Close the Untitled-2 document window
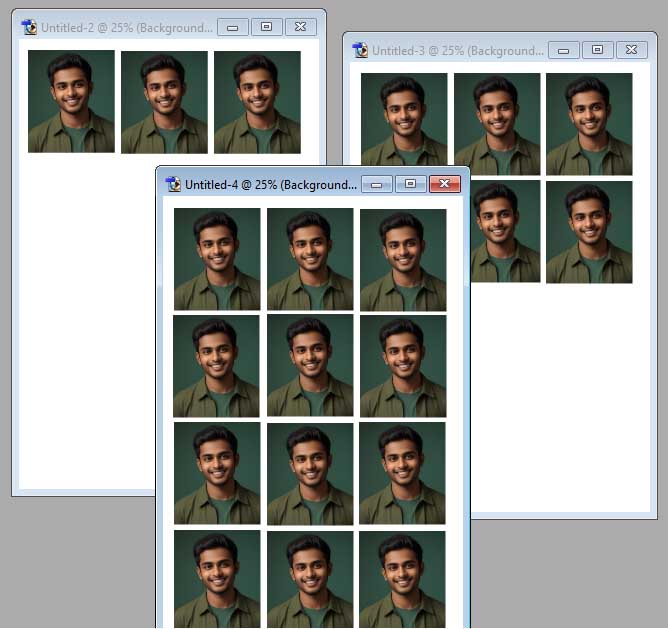 [x=300, y=28]
